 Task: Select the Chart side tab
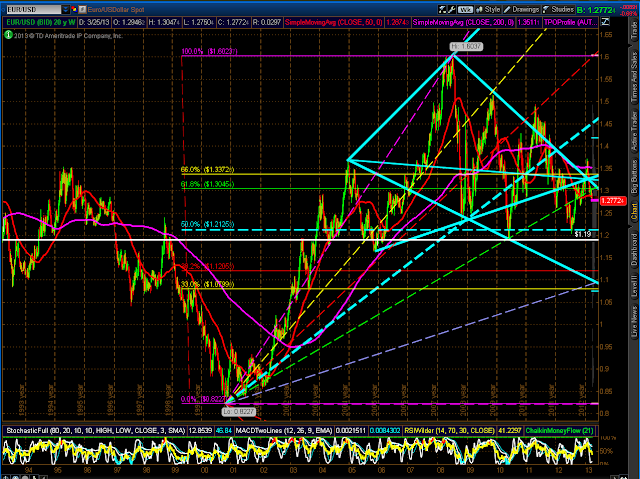(634, 212)
